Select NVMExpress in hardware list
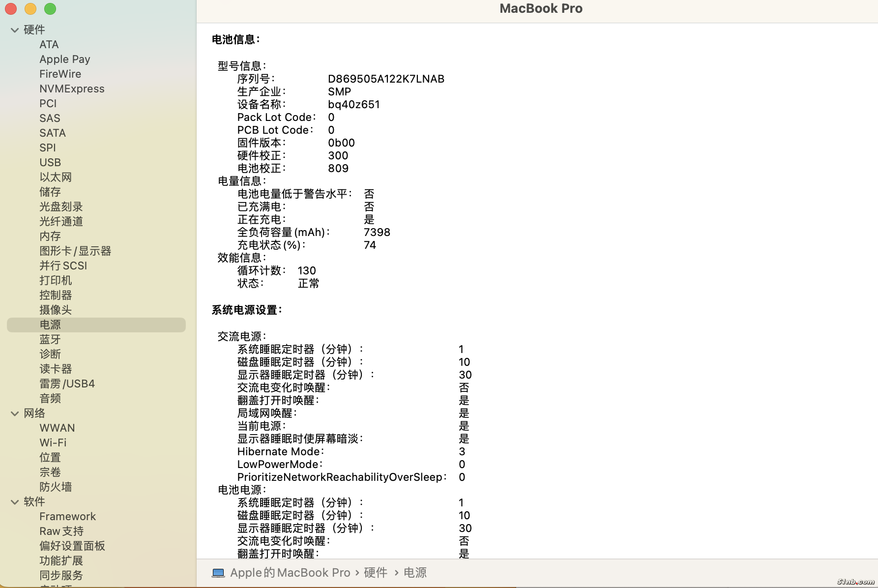This screenshot has height=588, width=878. 72,88
